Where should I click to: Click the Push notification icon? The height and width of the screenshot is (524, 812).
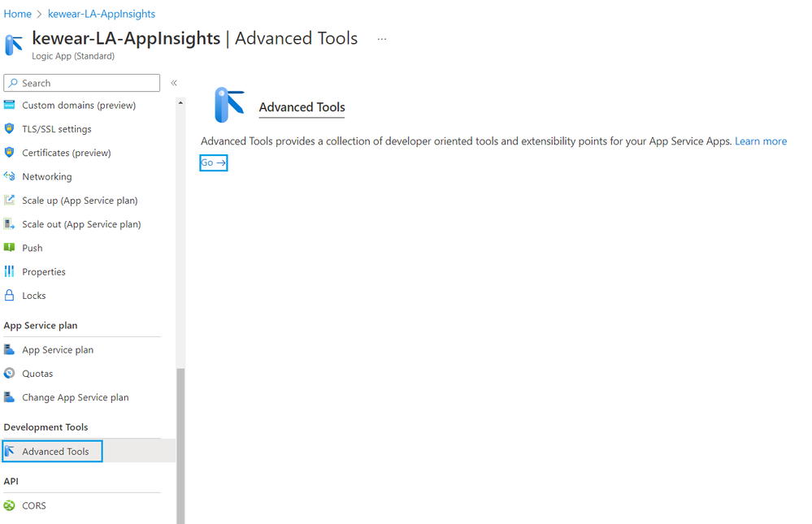(9, 248)
